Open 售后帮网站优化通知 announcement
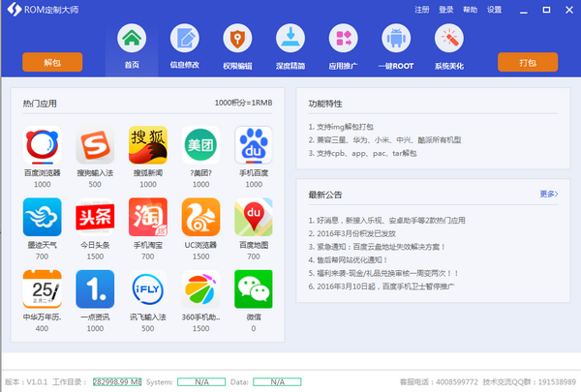The width and height of the screenshot is (581, 392). (x=348, y=259)
